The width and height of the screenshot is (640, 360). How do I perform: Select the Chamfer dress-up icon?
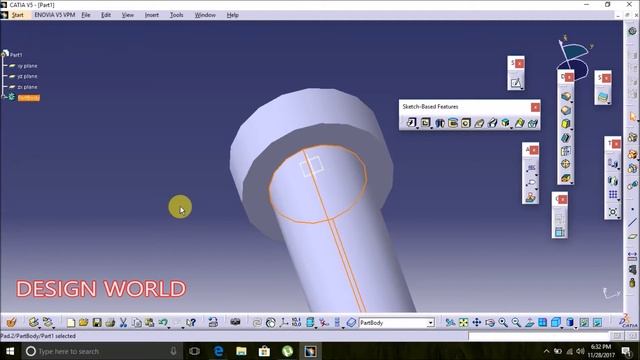565,110
